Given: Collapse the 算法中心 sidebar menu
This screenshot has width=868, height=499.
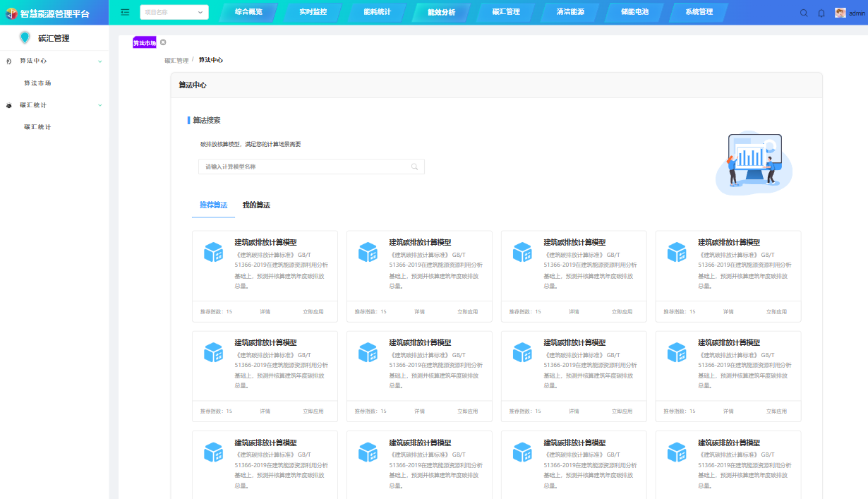Looking at the screenshot, I should coord(100,61).
